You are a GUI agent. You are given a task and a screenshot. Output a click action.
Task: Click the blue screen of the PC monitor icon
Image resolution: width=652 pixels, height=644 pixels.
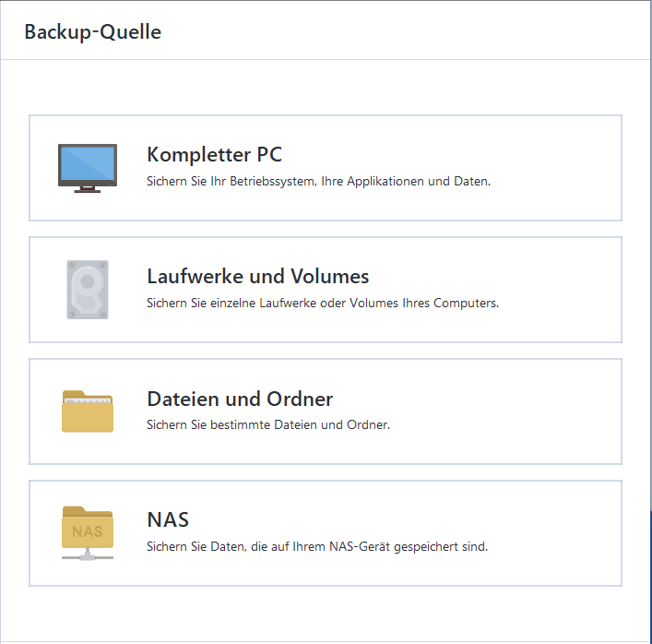[x=88, y=164]
